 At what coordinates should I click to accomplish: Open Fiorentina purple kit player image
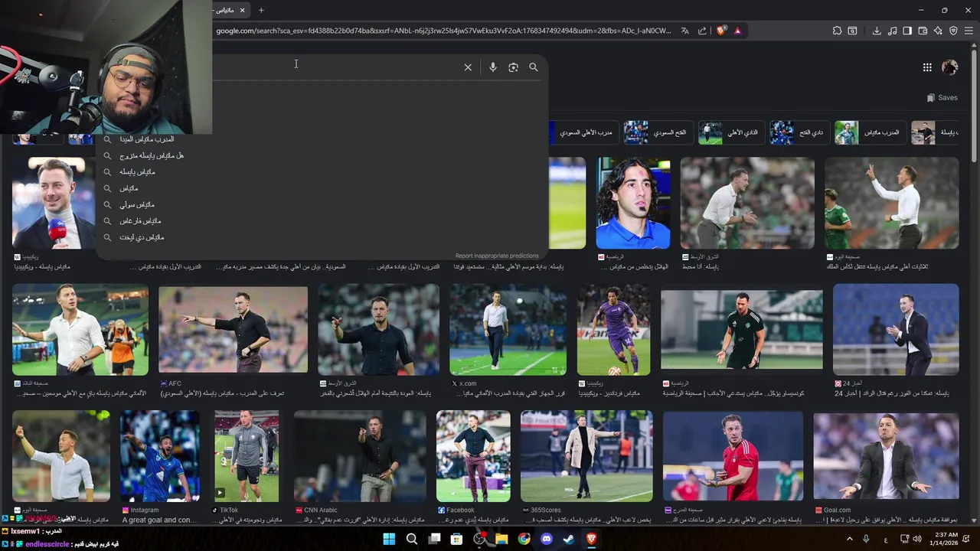[x=613, y=330]
